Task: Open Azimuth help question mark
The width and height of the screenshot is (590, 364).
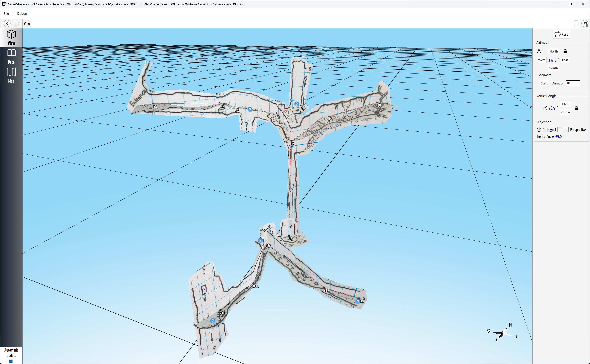Action: coord(539,51)
